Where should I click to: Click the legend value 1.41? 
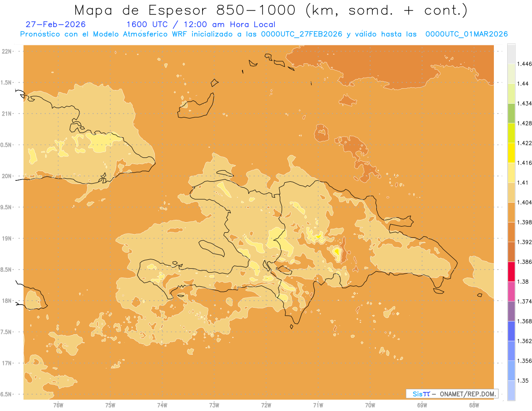tap(524, 182)
